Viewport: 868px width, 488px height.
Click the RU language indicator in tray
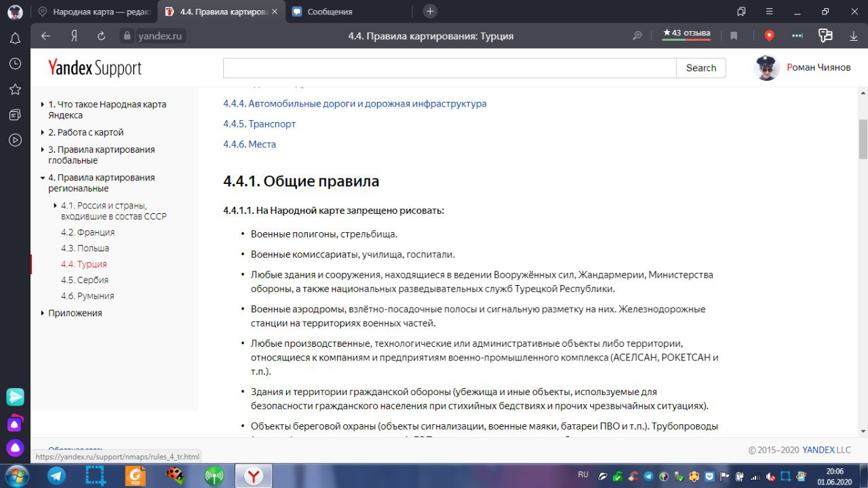pyautogui.click(x=583, y=474)
